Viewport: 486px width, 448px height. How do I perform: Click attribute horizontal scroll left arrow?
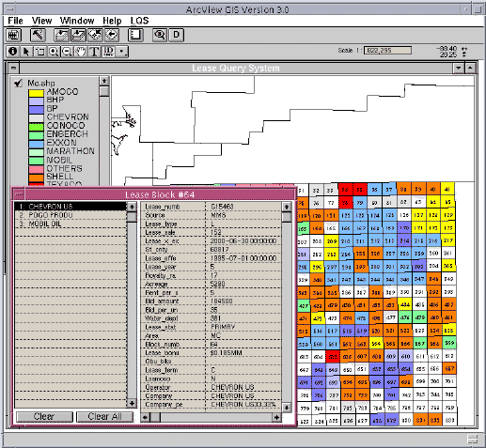click(145, 417)
